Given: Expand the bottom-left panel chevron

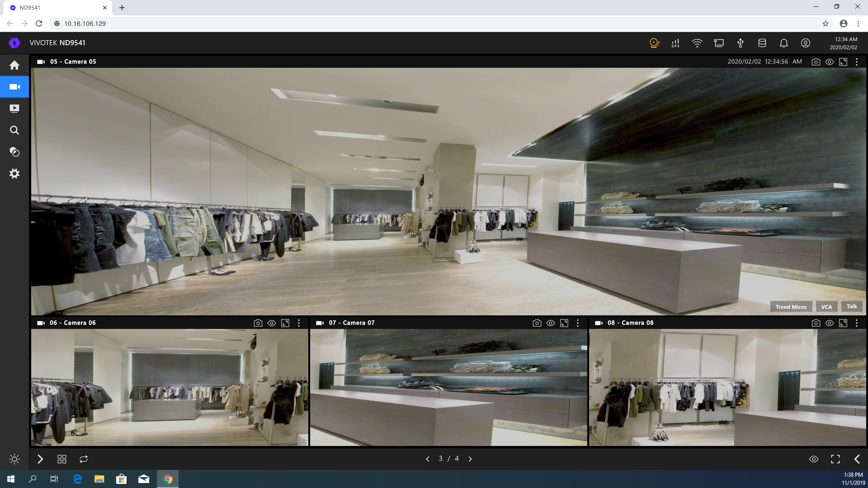Looking at the screenshot, I should click(40, 459).
